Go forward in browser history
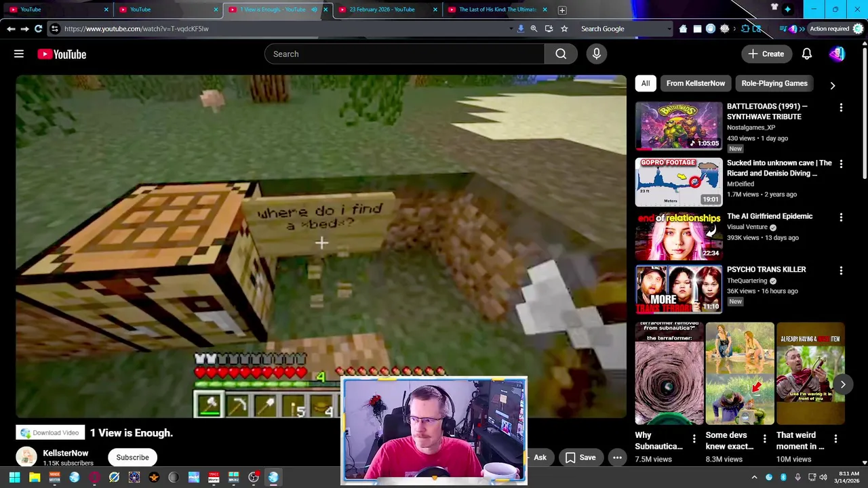The image size is (868, 488). click(x=24, y=28)
